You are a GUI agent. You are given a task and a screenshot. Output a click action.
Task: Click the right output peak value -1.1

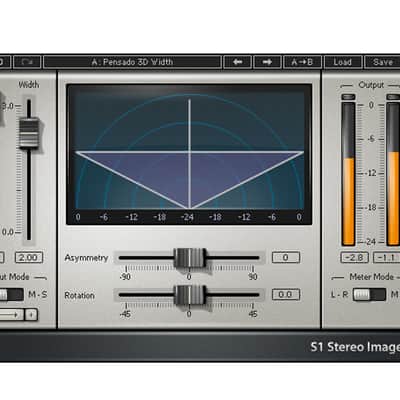pyautogui.click(x=387, y=257)
